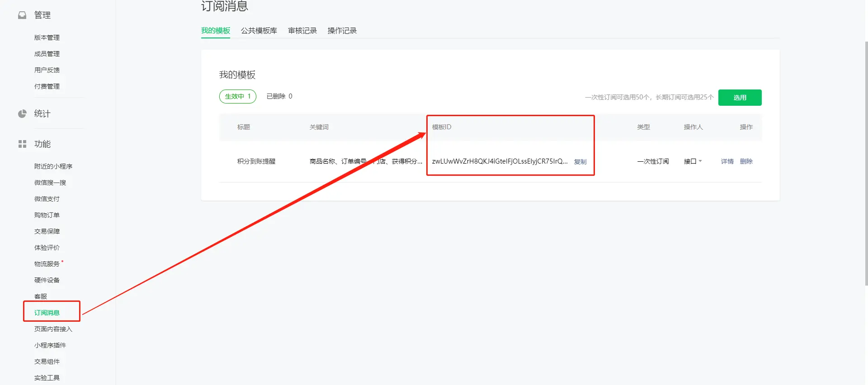Switch to the 公共模板库 tab
Screen dimensions: 868x385
point(259,31)
